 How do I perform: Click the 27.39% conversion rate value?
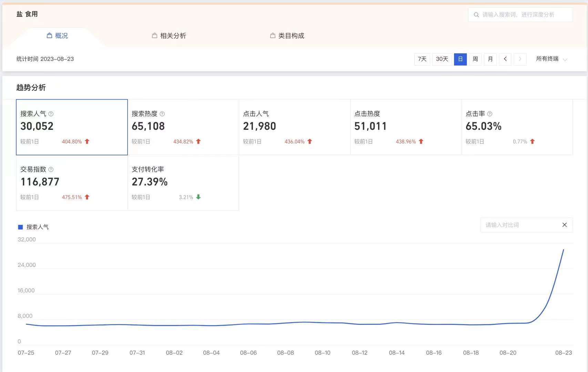[x=150, y=182]
